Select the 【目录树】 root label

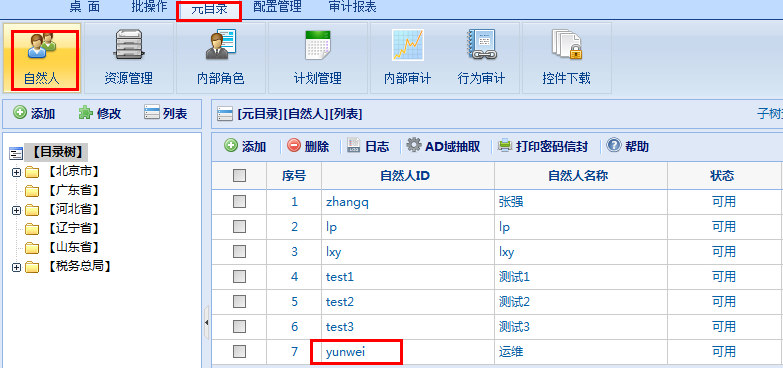pyautogui.click(x=56, y=152)
